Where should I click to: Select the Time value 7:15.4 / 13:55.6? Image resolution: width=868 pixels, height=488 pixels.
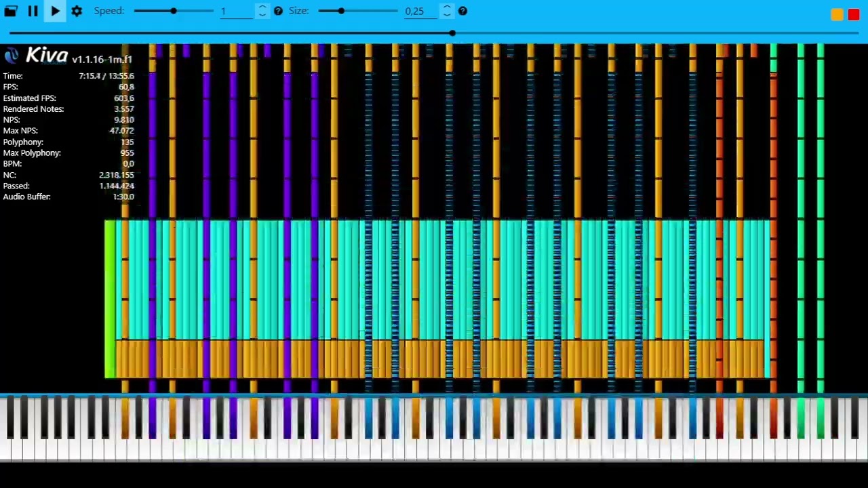coord(106,76)
